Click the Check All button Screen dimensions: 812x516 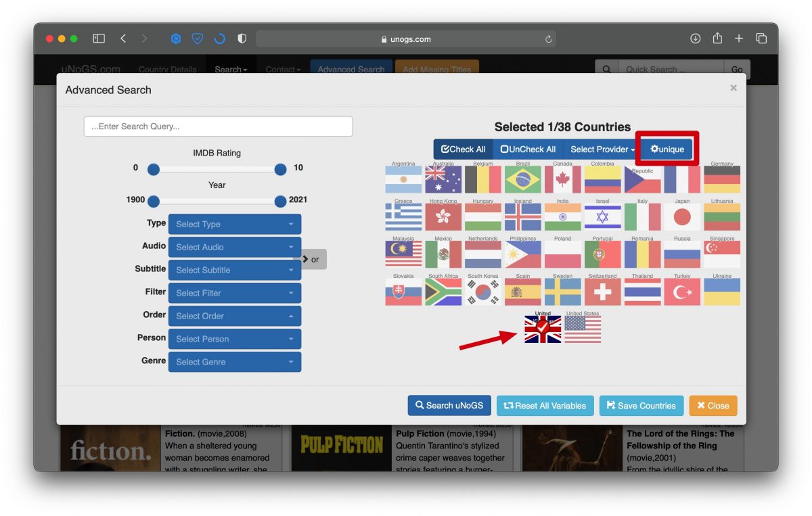(x=463, y=149)
